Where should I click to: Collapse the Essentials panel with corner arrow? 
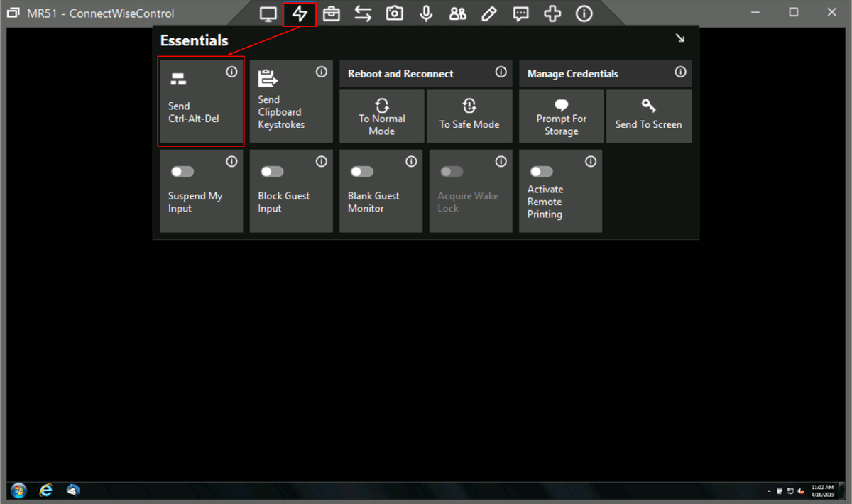pyautogui.click(x=680, y=38)
